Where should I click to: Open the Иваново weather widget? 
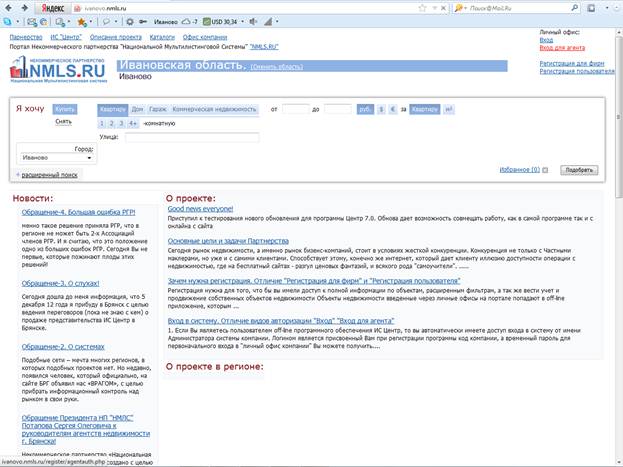pyautogui.click(x=175, y=22)
